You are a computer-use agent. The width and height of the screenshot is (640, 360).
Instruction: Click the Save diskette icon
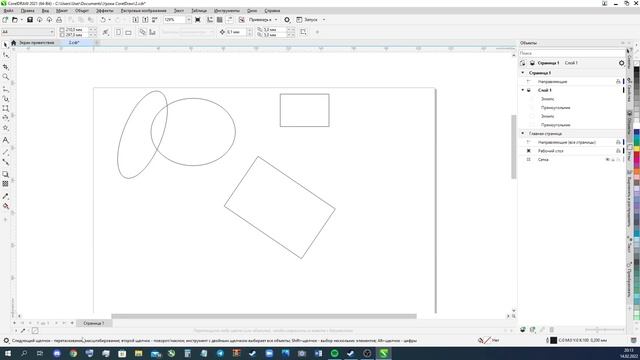click(x=30, y=20)
